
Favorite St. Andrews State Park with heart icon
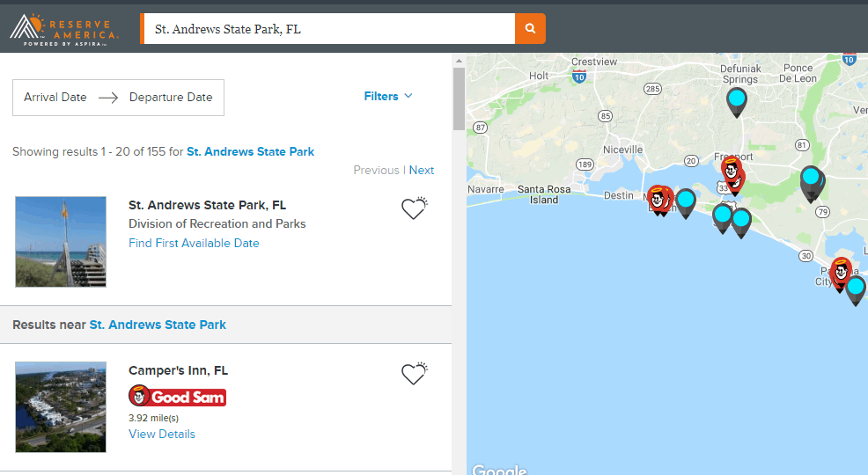(x=415, y=208)
